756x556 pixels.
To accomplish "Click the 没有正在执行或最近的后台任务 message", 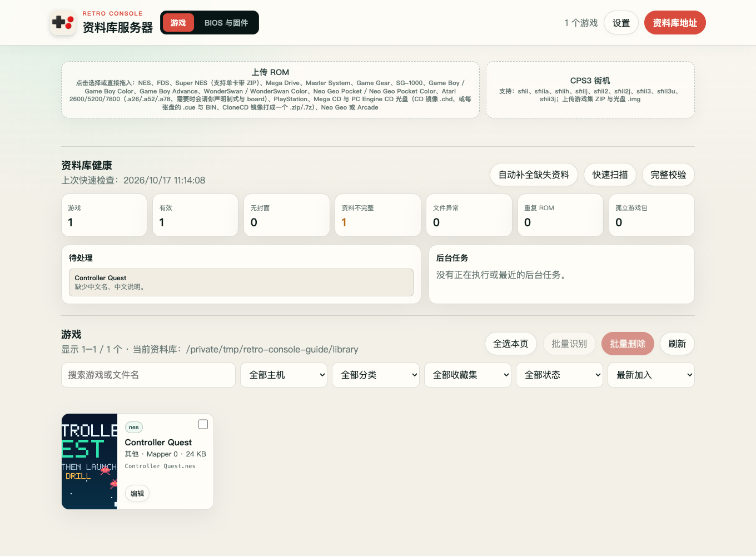I will pos(501,275).
